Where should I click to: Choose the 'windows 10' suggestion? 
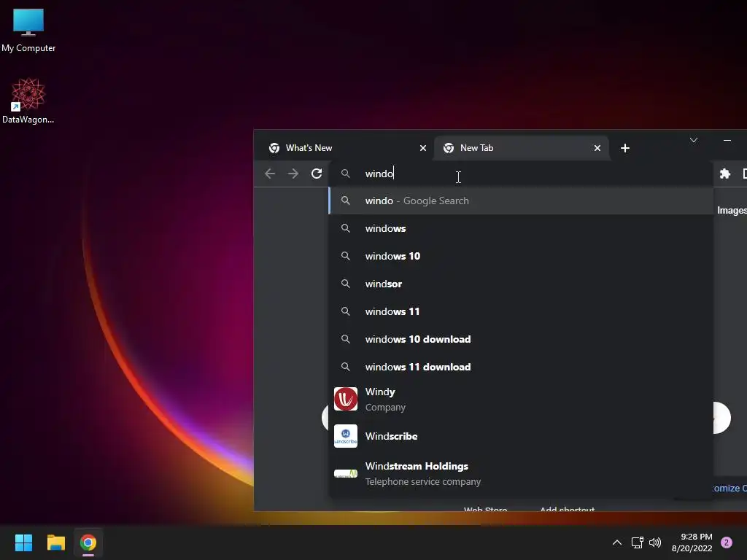521,256
